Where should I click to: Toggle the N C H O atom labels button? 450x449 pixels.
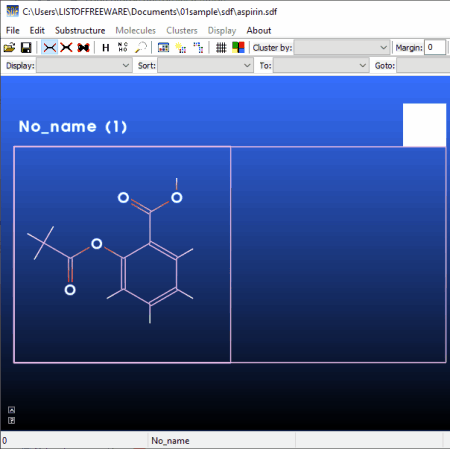123,47
